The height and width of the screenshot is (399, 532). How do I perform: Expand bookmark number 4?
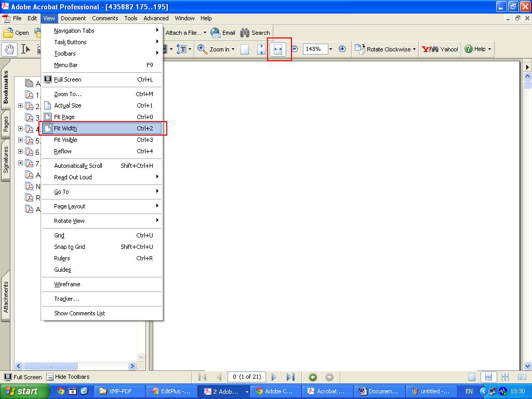pyautogui.click(x=20, y=129)
